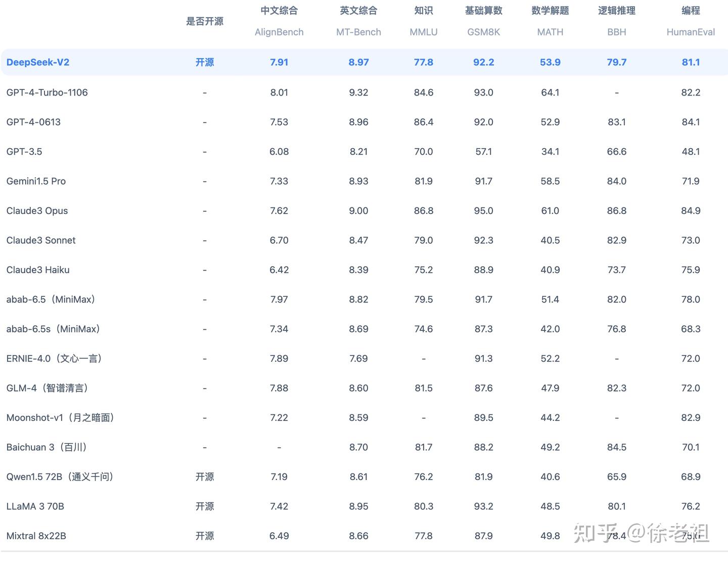Click the BBH column header
Image resolution: width=728 pixels, height=563 pixels.
pyautogui.click(x=617, y=32)
